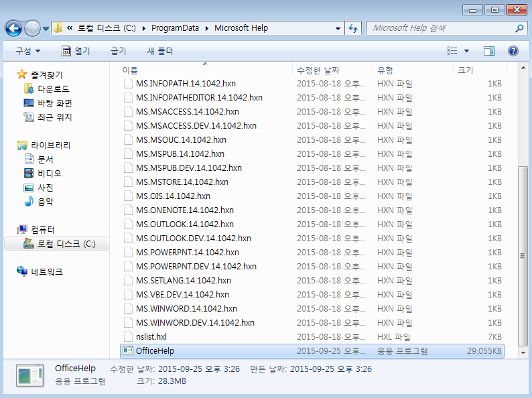Click the Microsoft Help search field
This screenshot has height=398, width=532.
tap(441, 28)
